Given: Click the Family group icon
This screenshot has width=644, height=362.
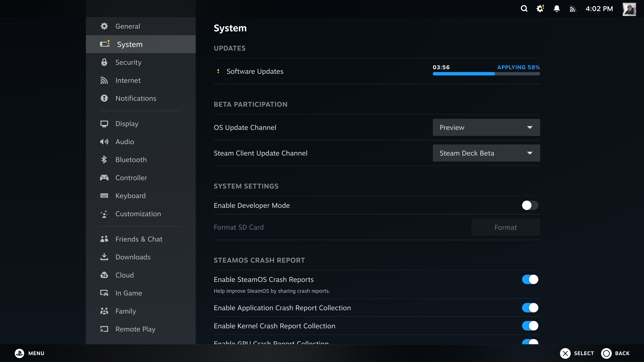Looking at the screenshot, I should tap(104, 311).
